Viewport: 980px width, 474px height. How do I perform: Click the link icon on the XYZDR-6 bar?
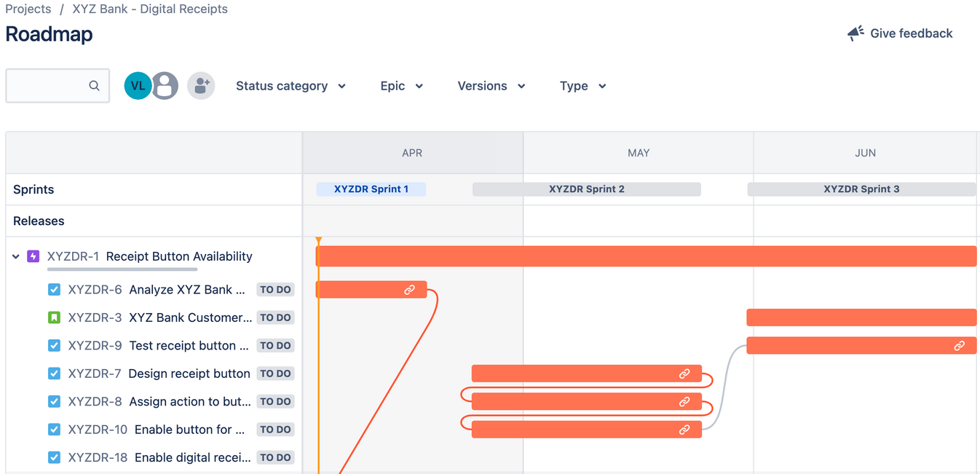(x=410, y=290)
